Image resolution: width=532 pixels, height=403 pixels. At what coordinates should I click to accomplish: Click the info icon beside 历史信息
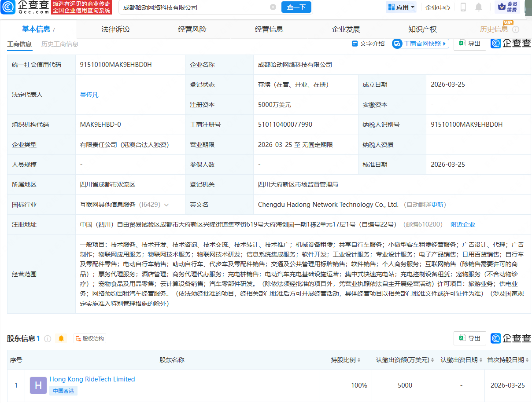pos(516,29)
